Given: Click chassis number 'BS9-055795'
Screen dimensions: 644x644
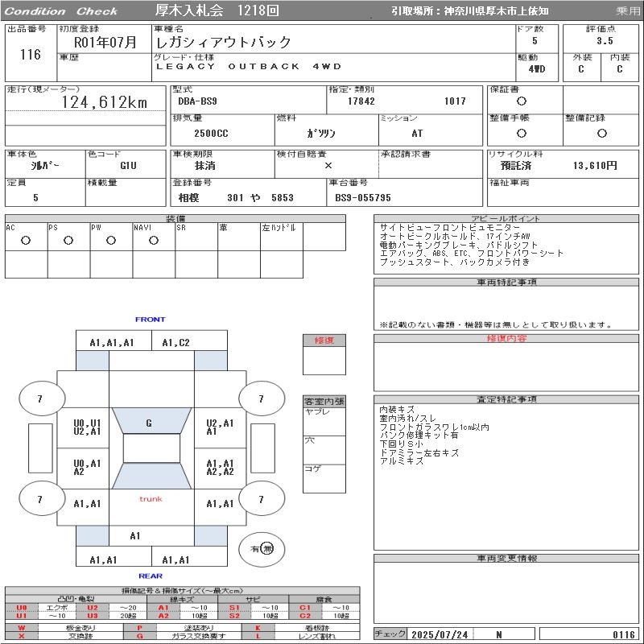Looking at the screenshot, I should [363, 197].
